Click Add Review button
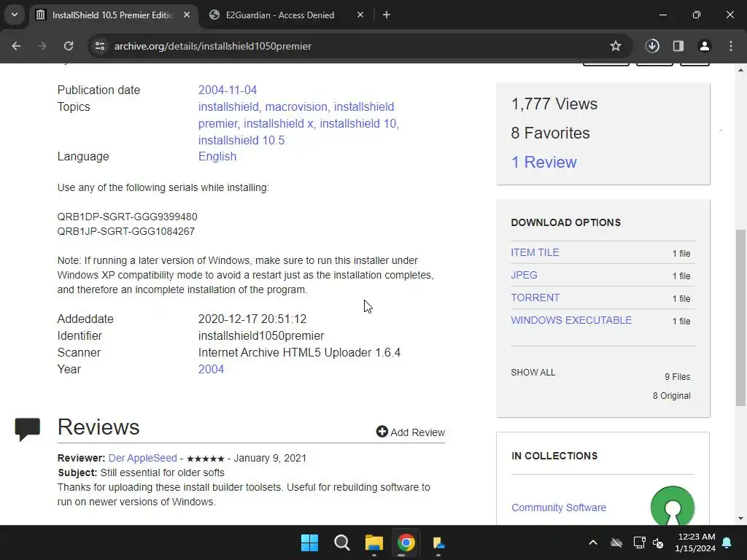Image resolution: width=747 pixels, height=560 pixels. (x=411, y=432)
